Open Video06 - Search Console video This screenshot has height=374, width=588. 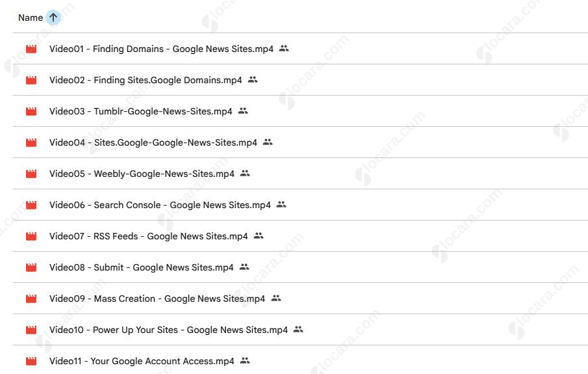[160, 205]
